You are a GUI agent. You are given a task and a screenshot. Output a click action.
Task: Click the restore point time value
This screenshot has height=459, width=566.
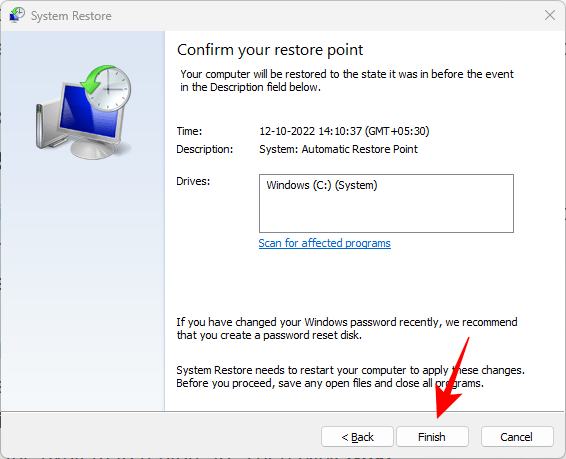pyautogui.click(x=344, y=131)
